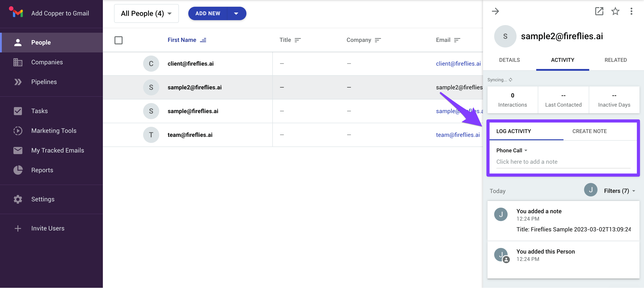
Task: Click the team@fireflies.ai email link
Action: coord(458,135)
